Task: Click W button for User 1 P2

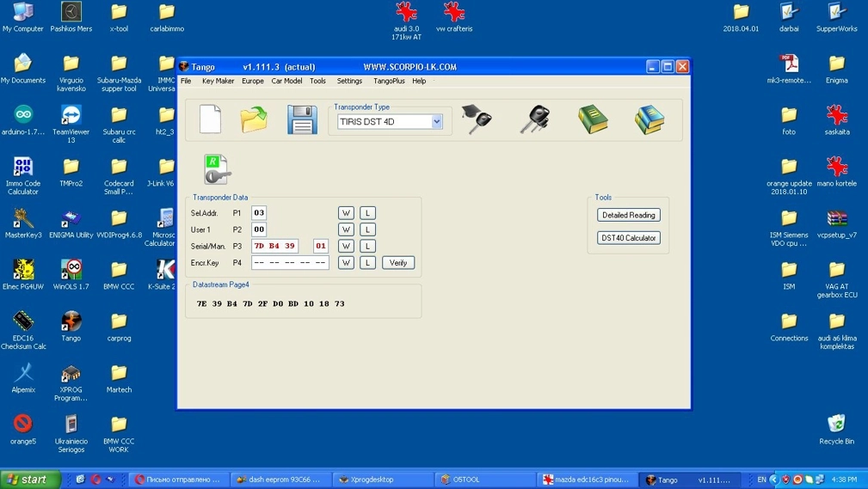Action: click(x=346, y=229)
